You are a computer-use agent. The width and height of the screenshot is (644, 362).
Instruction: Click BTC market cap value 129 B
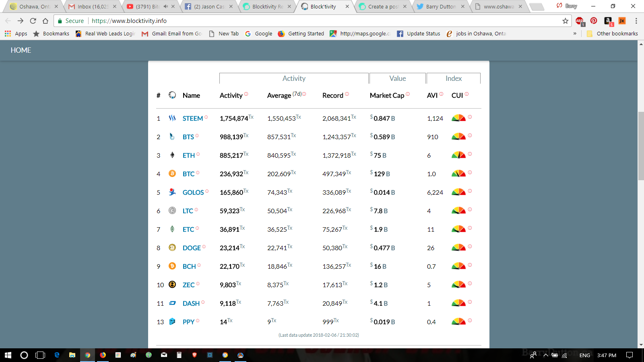pos(380,174)
